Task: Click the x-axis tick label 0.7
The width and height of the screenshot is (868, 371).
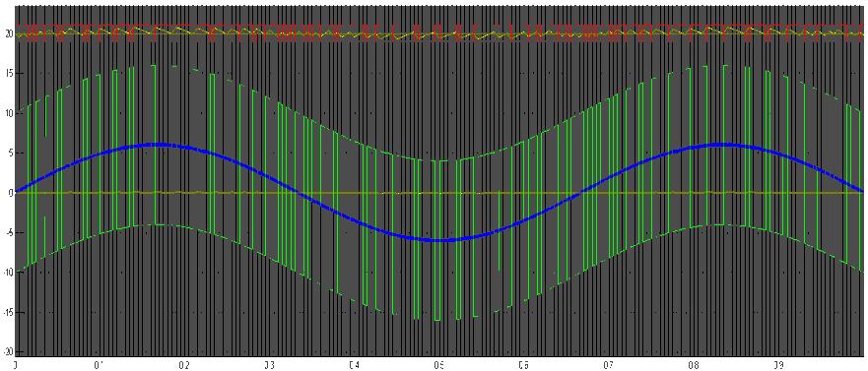Action: [609, 365]
